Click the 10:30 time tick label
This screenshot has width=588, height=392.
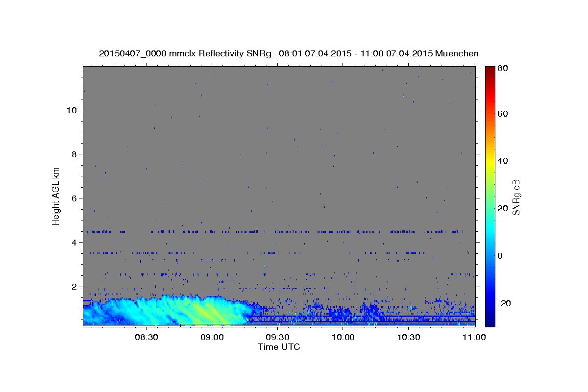pyautogui.click(x=409, y=337)
